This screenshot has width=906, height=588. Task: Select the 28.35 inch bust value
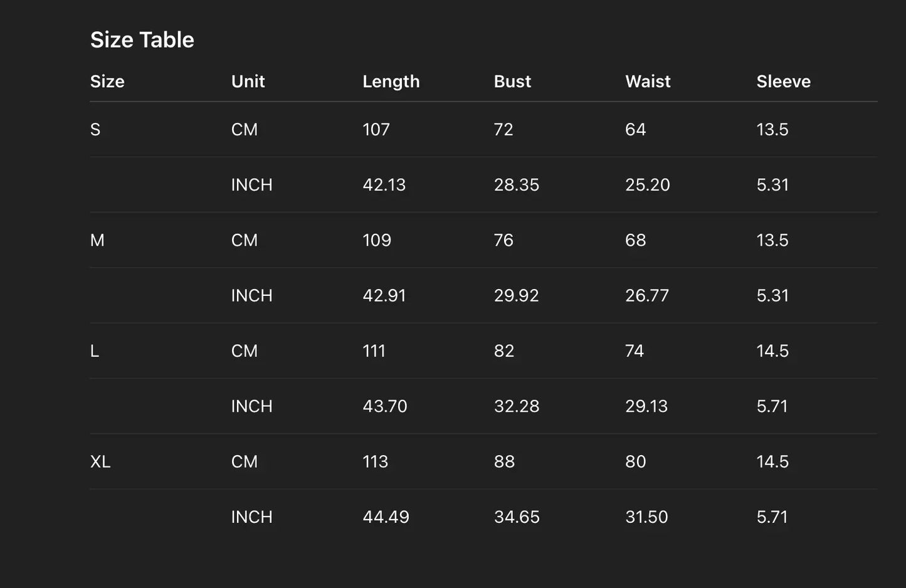[516, 185]
